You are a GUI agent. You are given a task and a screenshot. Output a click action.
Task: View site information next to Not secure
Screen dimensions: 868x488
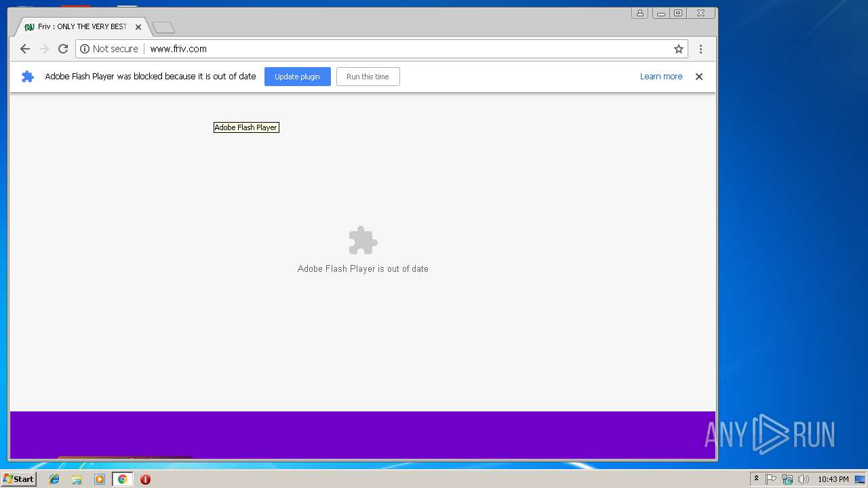pyautogui.click(x=85, y=49)
